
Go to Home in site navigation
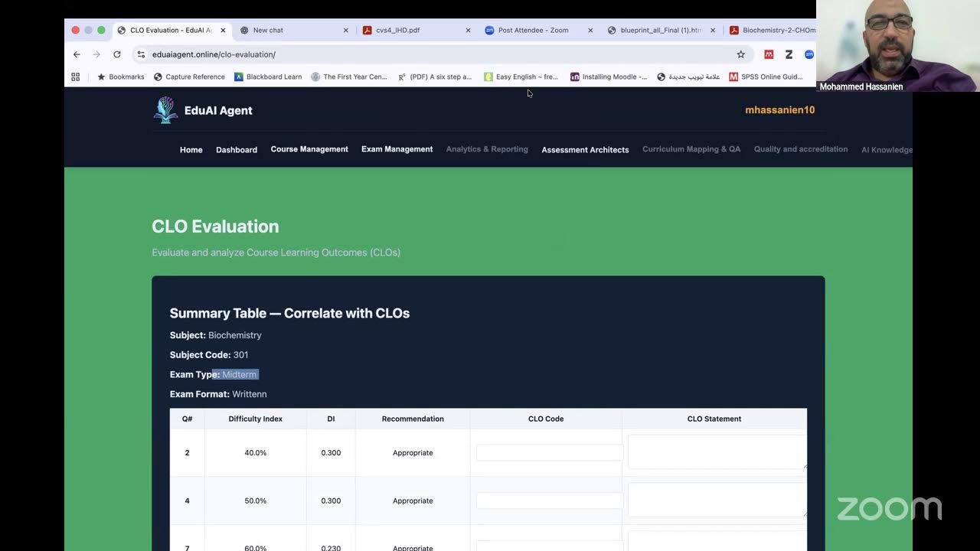[191, 150]
